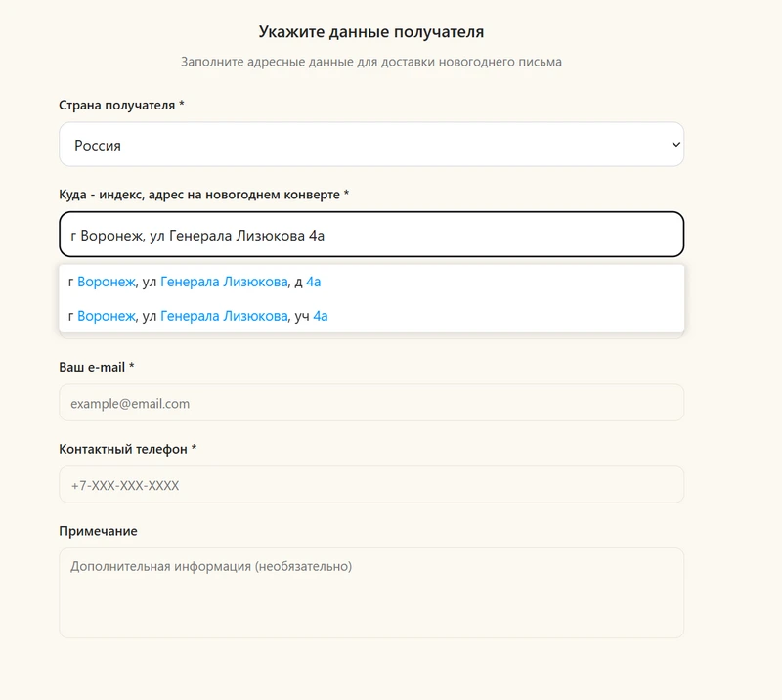The height and width of the screenshot is (700, 782).
Task: Focus the address input on the envelope field
Action: tap(371, 235)
